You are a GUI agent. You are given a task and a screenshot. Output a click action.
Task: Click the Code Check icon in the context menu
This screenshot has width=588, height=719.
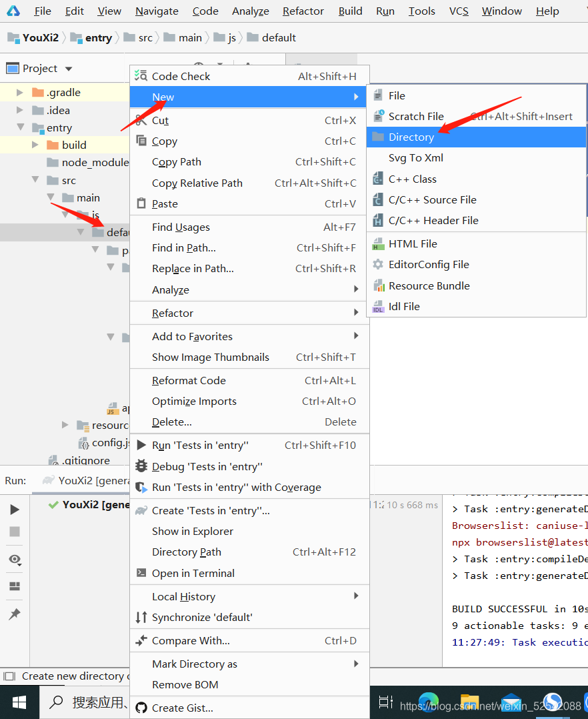141,76
